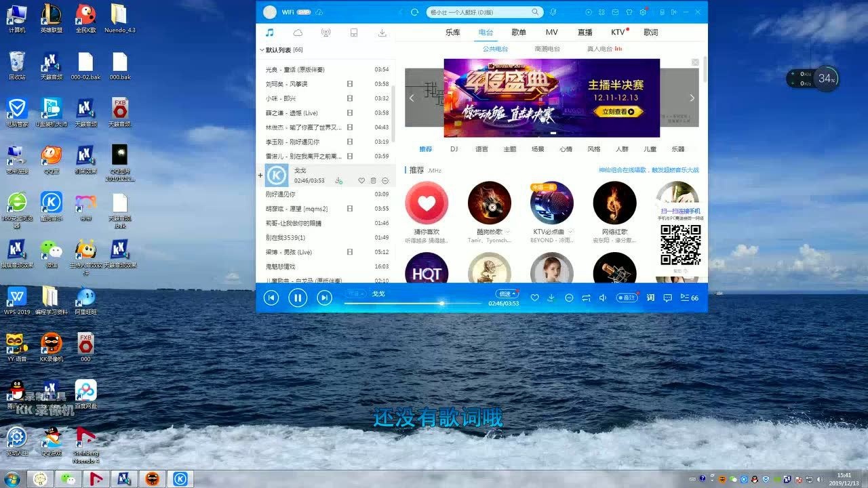Open the cloud music icon in sidebar
Image resolution: width=868 pixels, height=488 pixels.
tap(297, 32)
